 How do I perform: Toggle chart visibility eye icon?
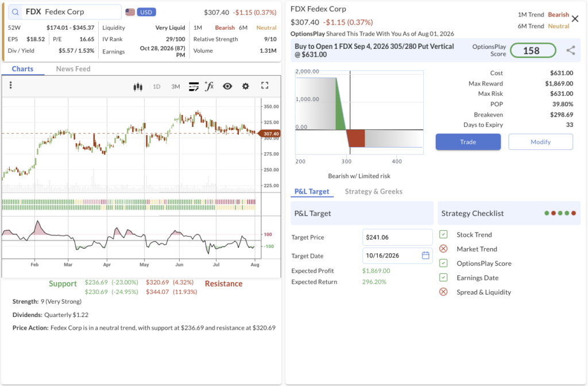(x=227, y=86)
